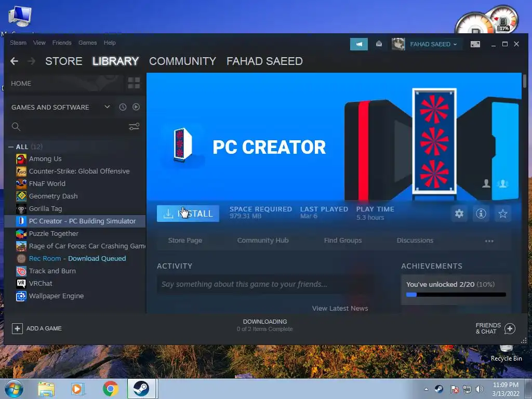Add PC Creator to favorites star
This screenshot has height=399, width=532.
(x=503, y=214)
